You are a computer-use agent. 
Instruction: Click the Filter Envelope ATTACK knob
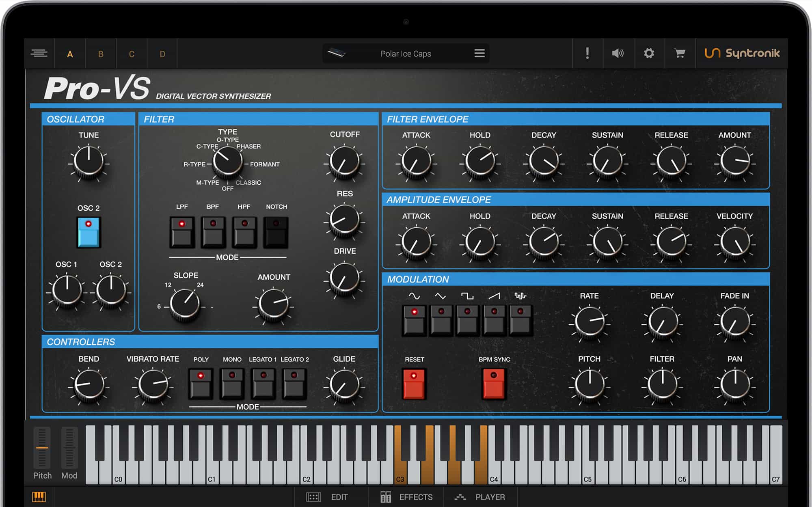click(416, 162)
